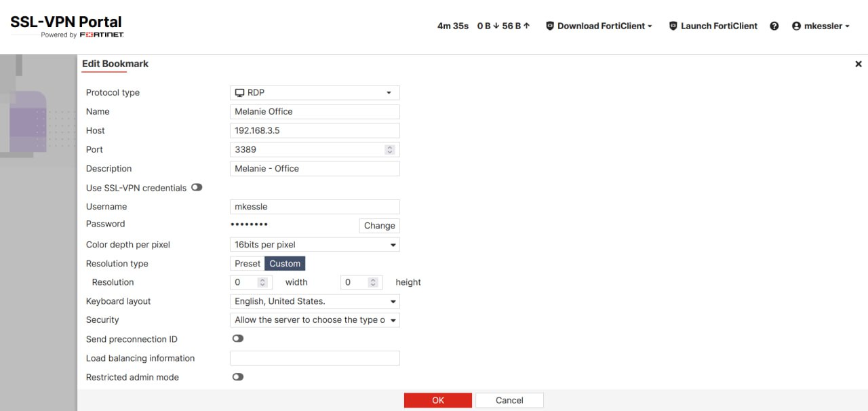Image resolution: width=868 pixels, height=411 pixels.
Task: Open the Keyboard layout dropdown
Action: pyautogui.click(x=315, y=301)
